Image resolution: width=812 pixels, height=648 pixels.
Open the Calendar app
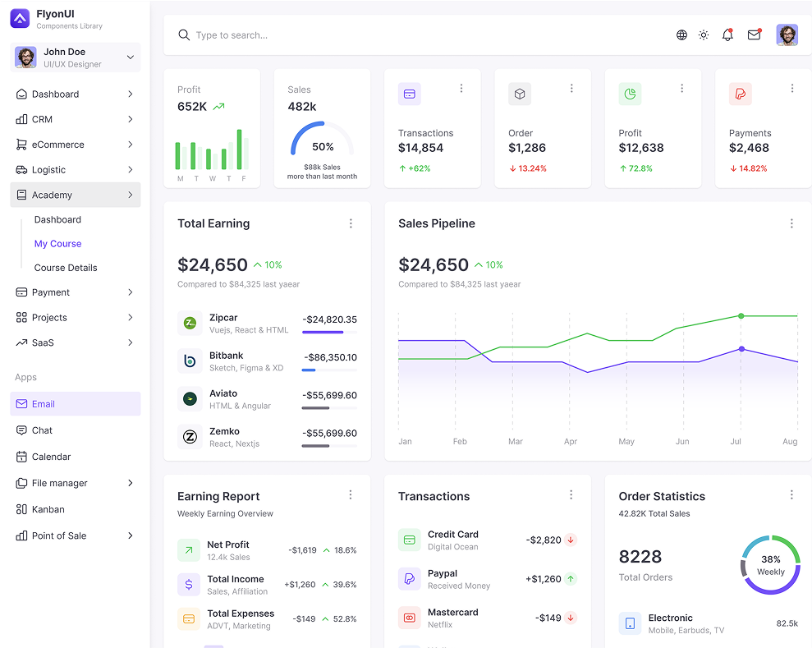pyautogui.click(x=75, y=457)
